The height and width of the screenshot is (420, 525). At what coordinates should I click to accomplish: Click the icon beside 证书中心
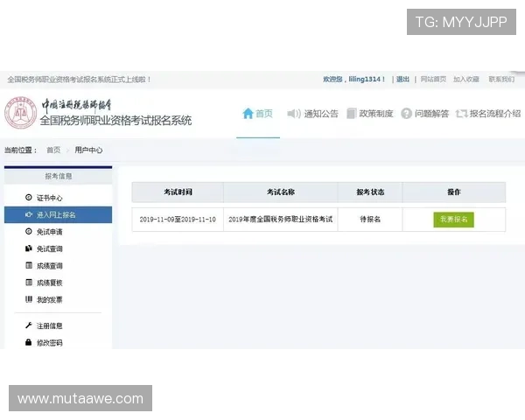point(29,197)
